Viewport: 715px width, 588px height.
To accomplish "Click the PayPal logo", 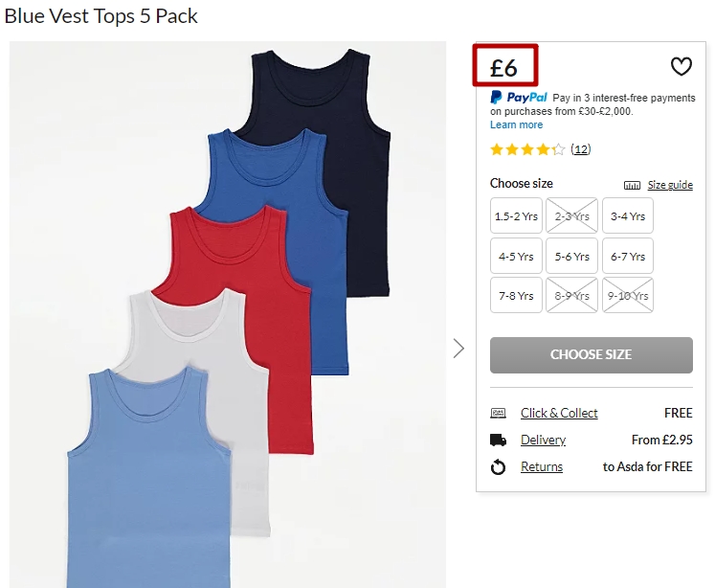I will click(x=519, y=97).
